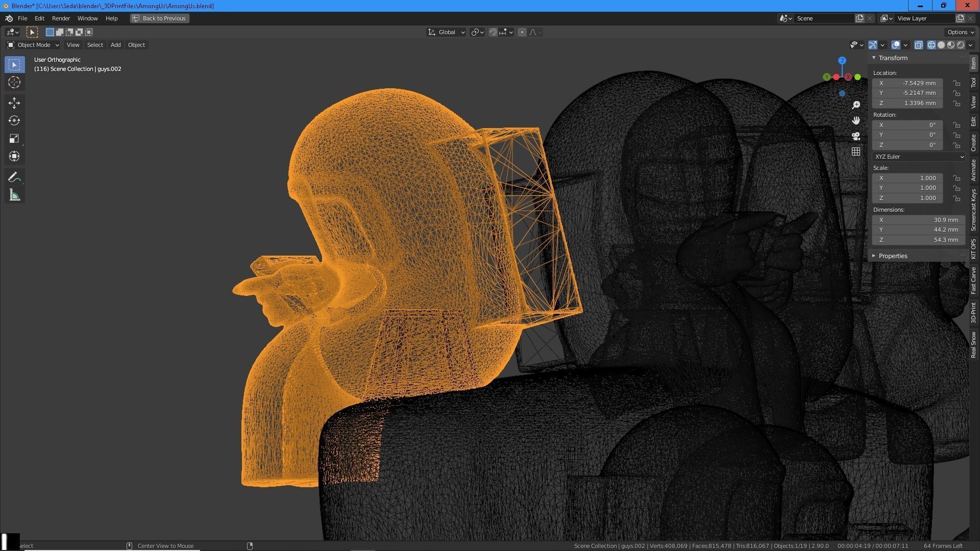Switch to Material Preview shading

951,45
